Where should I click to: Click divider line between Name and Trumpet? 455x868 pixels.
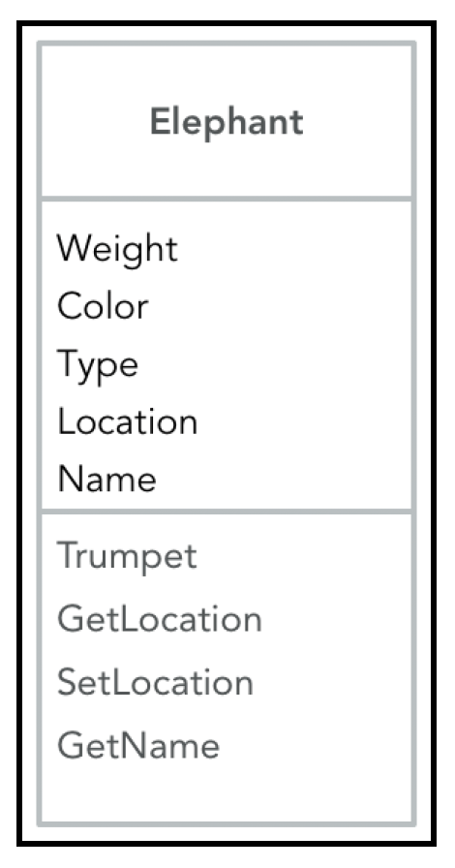[227, 511]
